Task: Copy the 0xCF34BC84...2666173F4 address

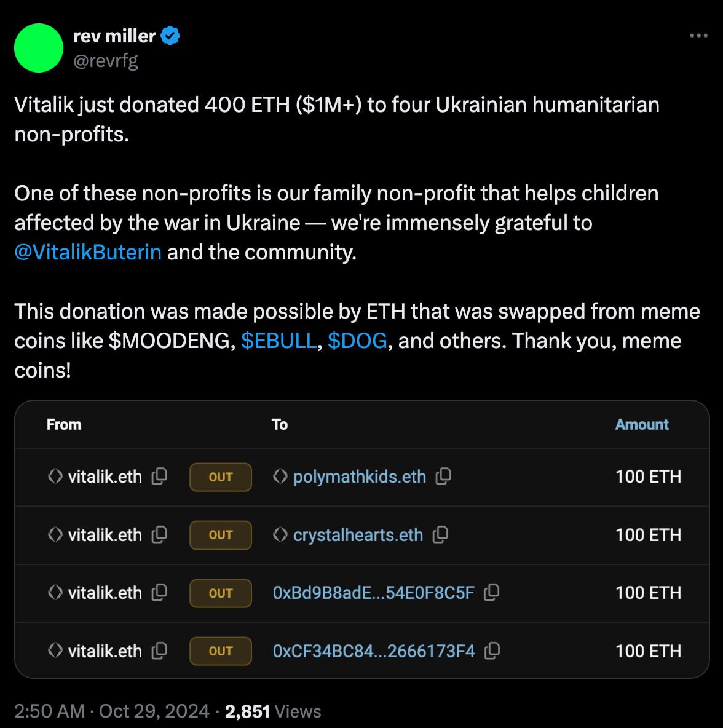Action: (492, 651)
